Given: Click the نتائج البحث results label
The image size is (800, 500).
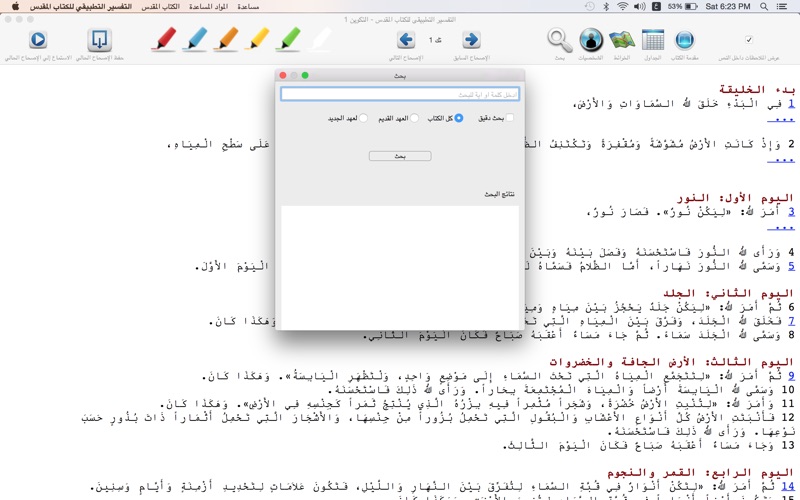Looking at the screenshot, I should click(499, 194).
